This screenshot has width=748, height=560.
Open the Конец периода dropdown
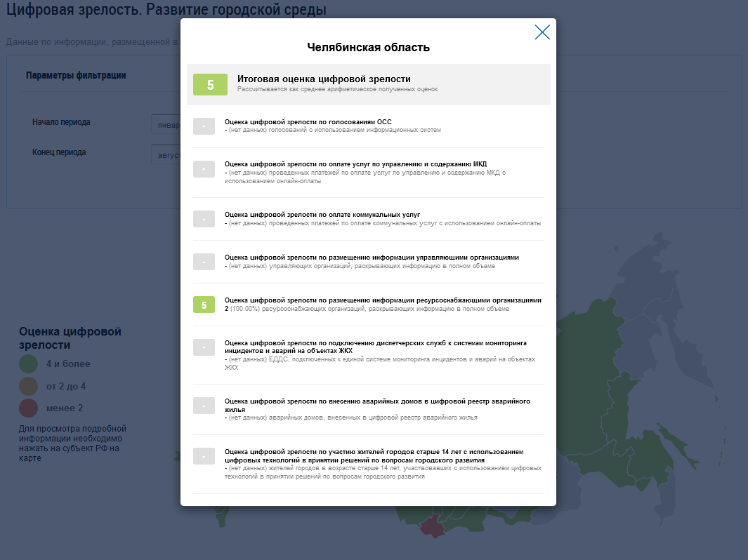coord(166,154)
